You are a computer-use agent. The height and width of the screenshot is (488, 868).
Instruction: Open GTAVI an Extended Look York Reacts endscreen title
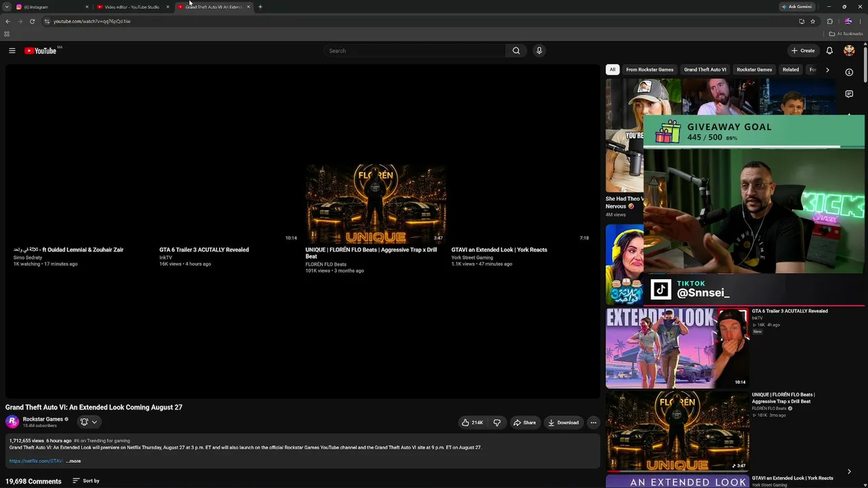(499, 249)
